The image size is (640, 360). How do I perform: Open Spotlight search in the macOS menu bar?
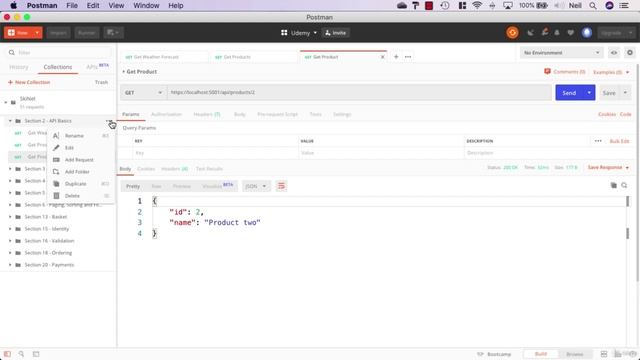tap(593, 6)
